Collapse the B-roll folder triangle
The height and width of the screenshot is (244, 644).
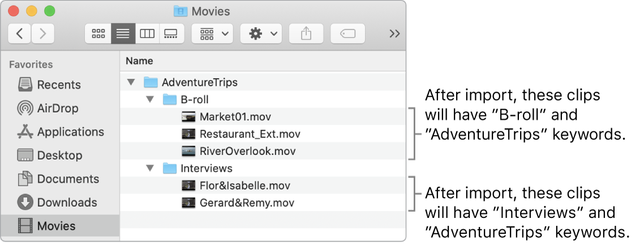(150, 100)
